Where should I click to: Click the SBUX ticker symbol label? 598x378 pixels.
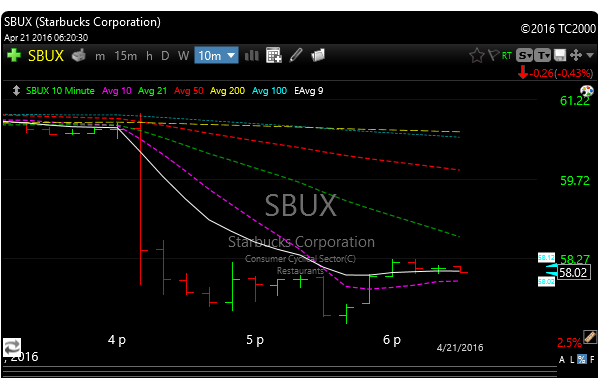tap(46, 56)
